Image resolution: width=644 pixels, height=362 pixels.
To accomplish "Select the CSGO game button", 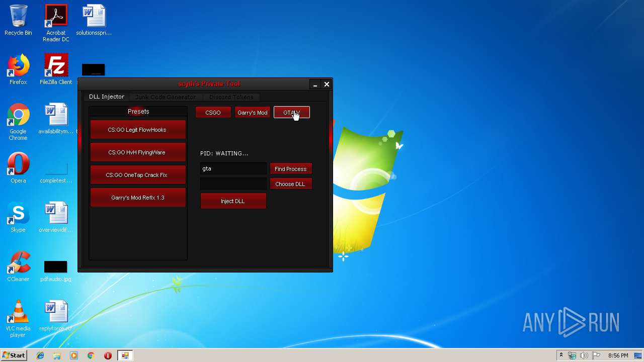I will pos(213,113).
